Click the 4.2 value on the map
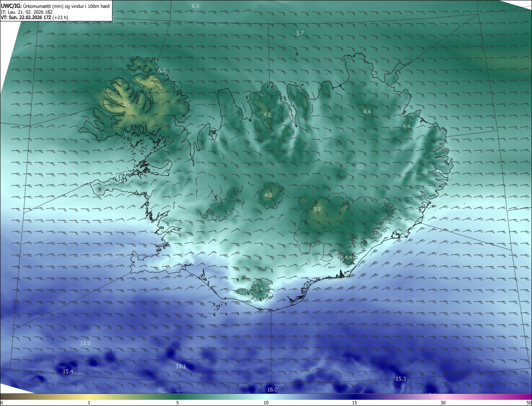Viewport: 532px width, 406px height. (x=267, y=115)
